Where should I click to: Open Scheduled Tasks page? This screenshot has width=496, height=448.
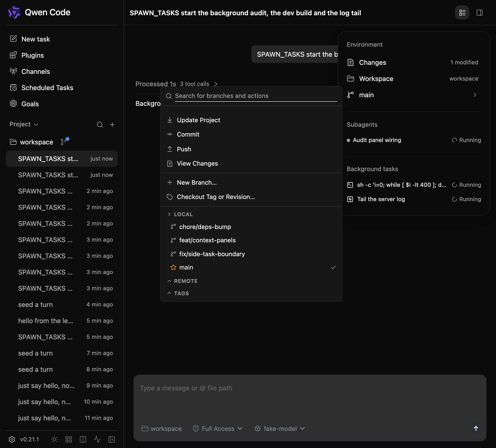coord(62,87)
